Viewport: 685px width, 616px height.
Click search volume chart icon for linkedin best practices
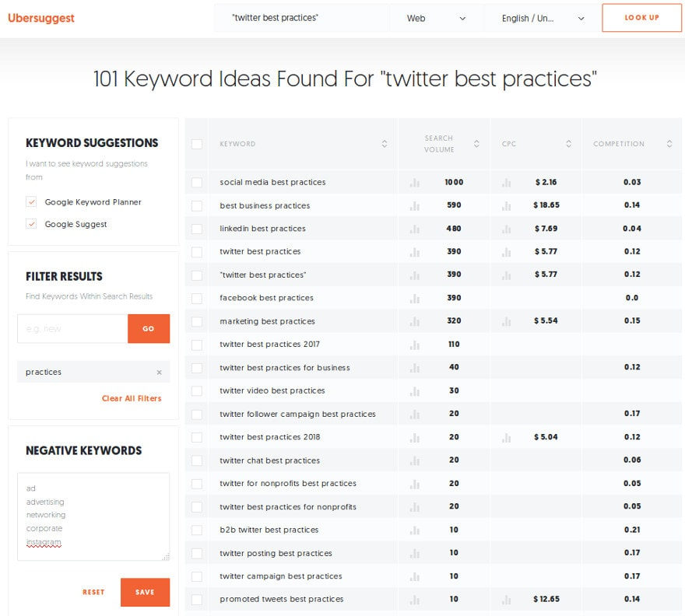click(415, 229)
